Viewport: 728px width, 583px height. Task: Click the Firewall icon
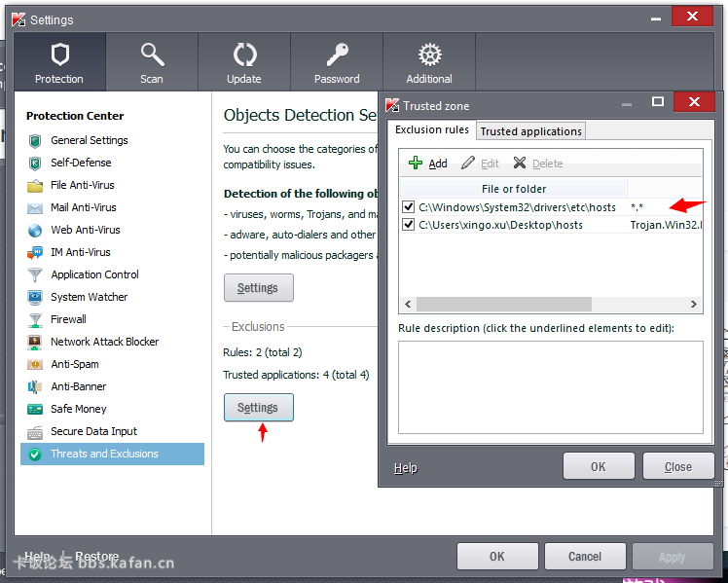click(35, 320)
